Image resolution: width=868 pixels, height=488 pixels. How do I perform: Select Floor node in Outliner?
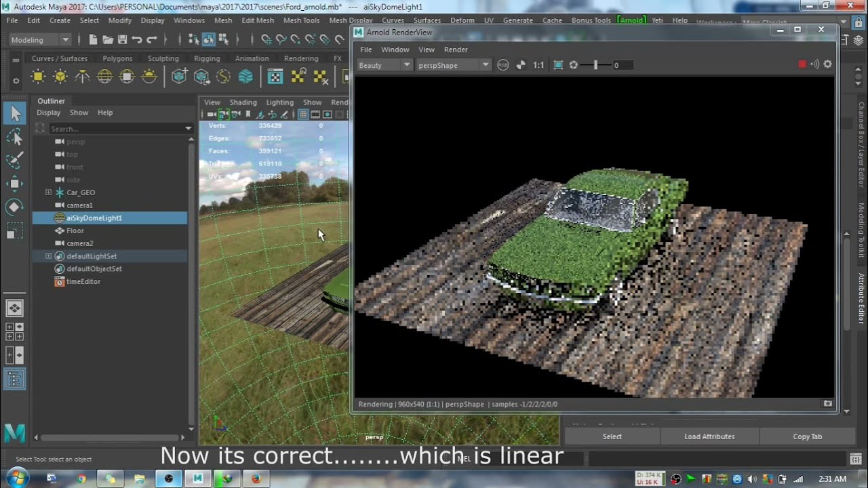point(75,230)
